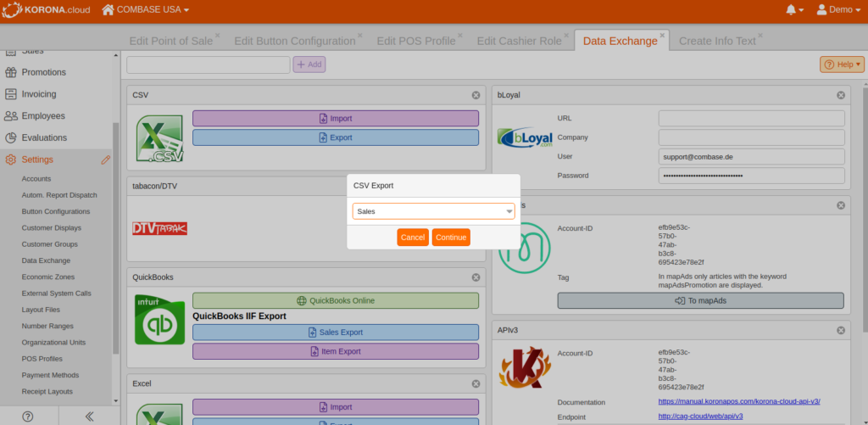Go to External System Calls
The height and width of the screenshot is (425, 868).
(57, 294)
